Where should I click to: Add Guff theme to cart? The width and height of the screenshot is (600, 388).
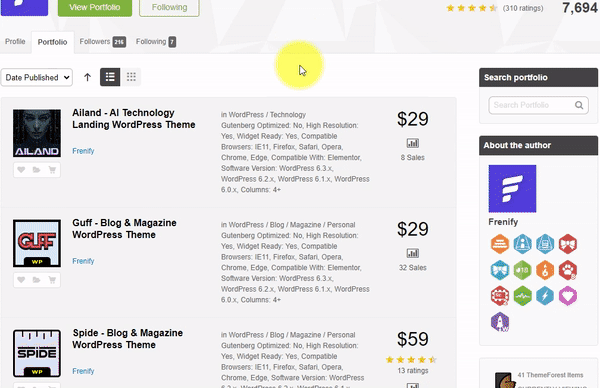(52, 280)
